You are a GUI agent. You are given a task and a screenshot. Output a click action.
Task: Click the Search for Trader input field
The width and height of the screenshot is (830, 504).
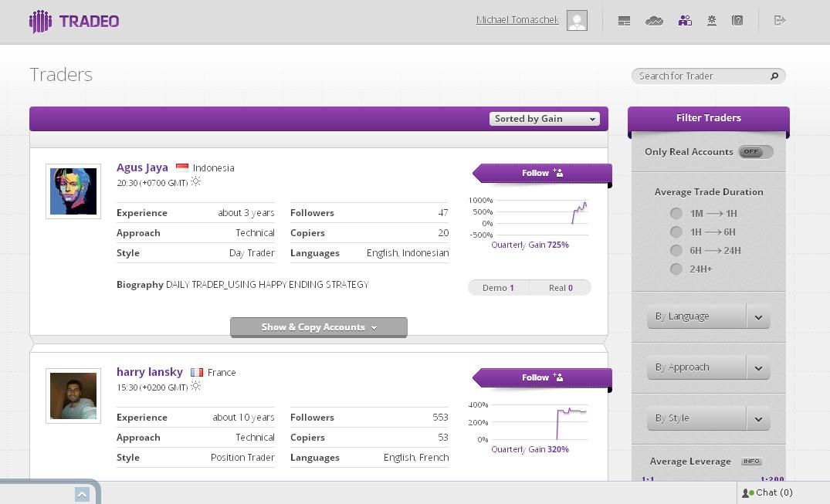(699, 76)
